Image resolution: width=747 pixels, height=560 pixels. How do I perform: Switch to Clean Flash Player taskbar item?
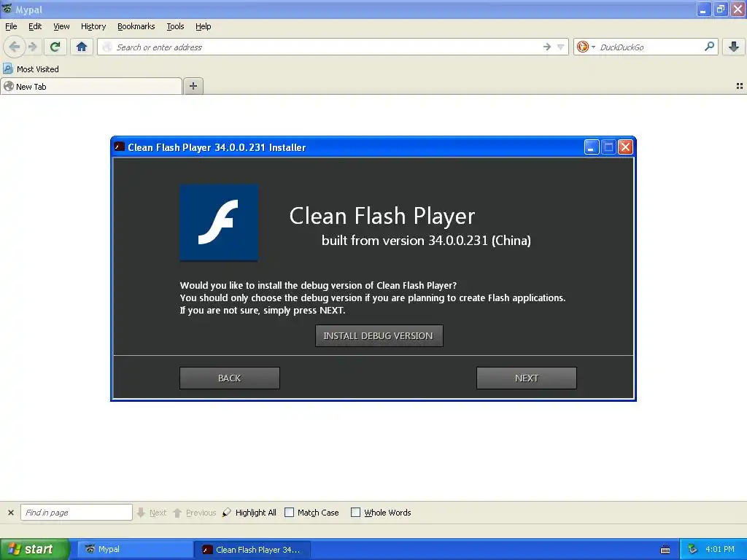click(253, 549)
